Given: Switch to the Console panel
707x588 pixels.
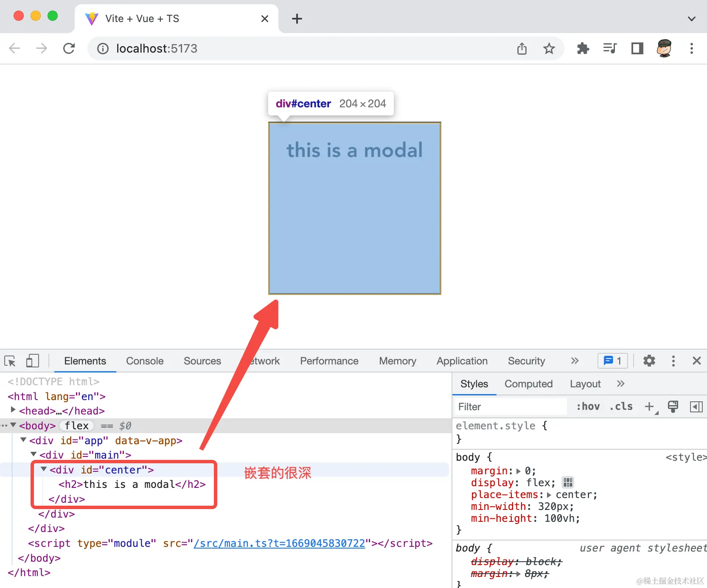Looking at the screenshot, I should [x=145, y=361].
